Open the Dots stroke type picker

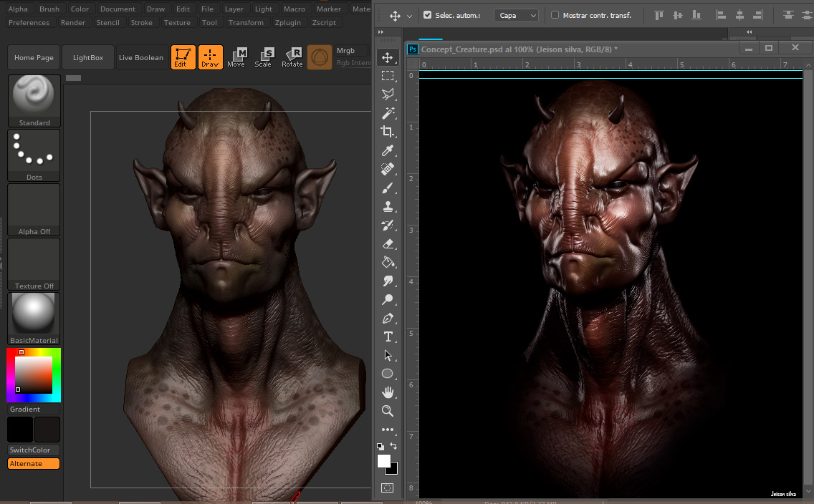(34, 155)
